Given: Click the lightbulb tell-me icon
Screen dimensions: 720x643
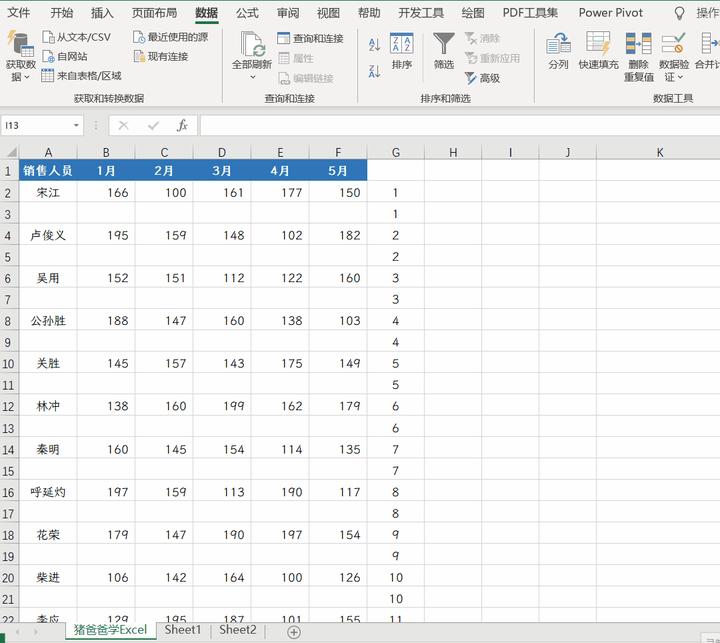Looking at the screenshot, I should point(679,13).
